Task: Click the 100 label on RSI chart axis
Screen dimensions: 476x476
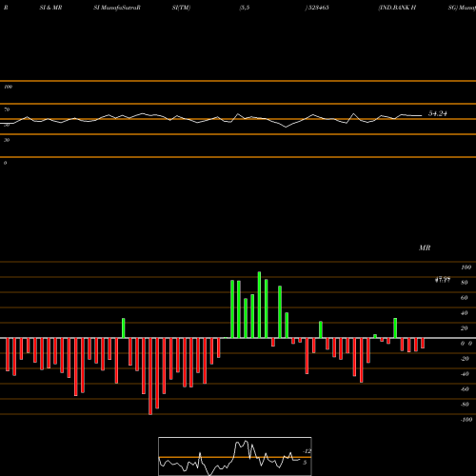Action: [8, 87]
